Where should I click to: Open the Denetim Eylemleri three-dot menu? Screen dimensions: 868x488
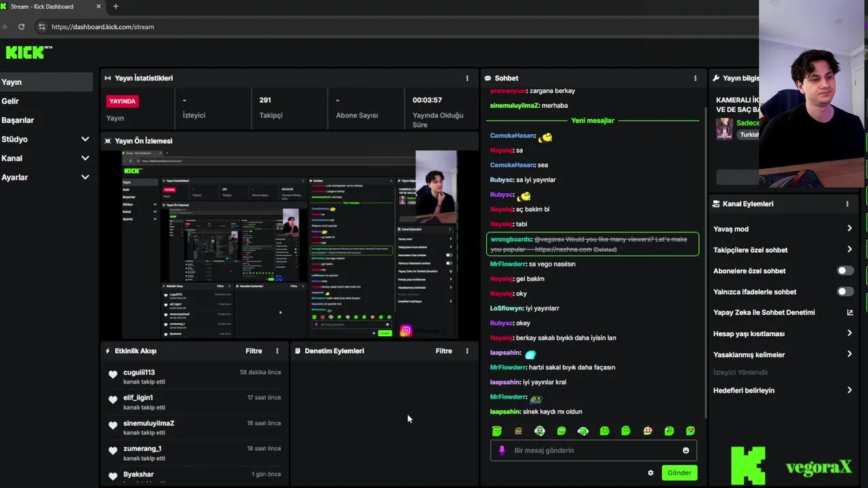click(x=467, y=351)
